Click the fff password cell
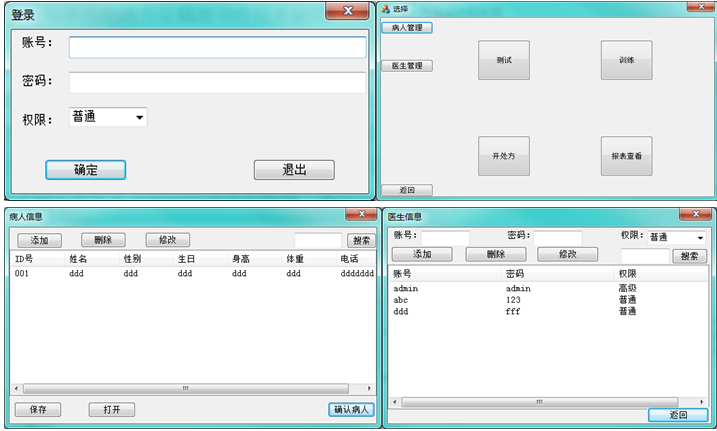Viewport: 717px width, 431px height. pos(513,311)
